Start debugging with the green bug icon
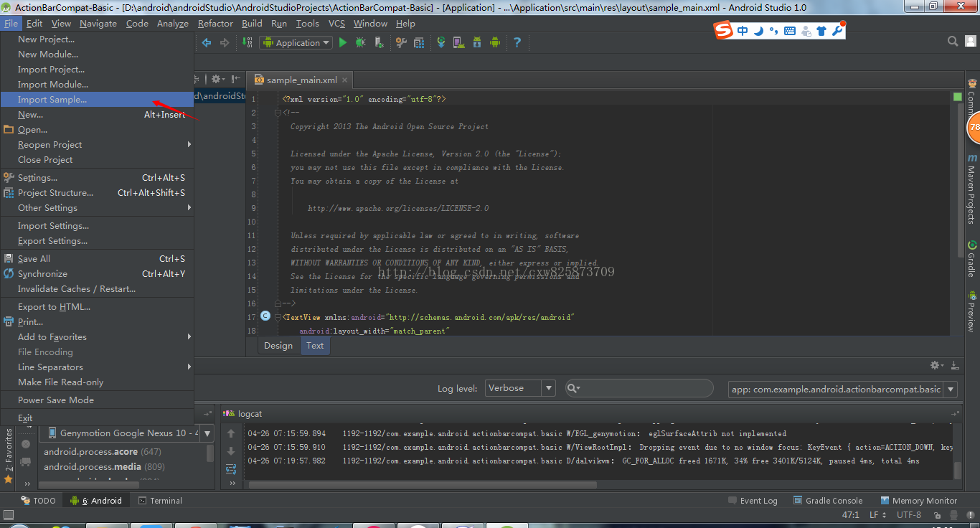980x528 pixels. 361,43
